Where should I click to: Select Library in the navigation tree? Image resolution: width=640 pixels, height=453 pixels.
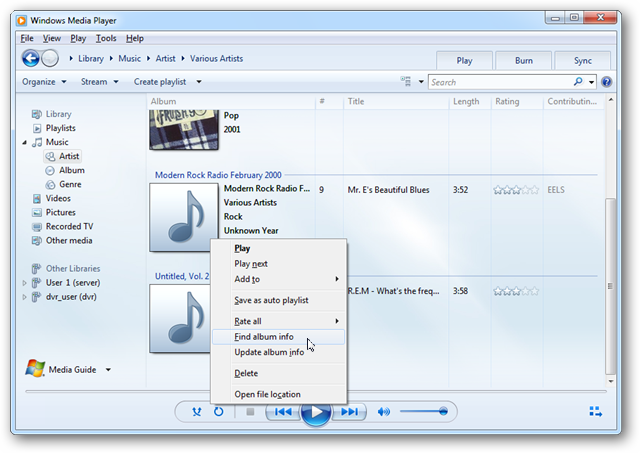[x=58, y=114]
